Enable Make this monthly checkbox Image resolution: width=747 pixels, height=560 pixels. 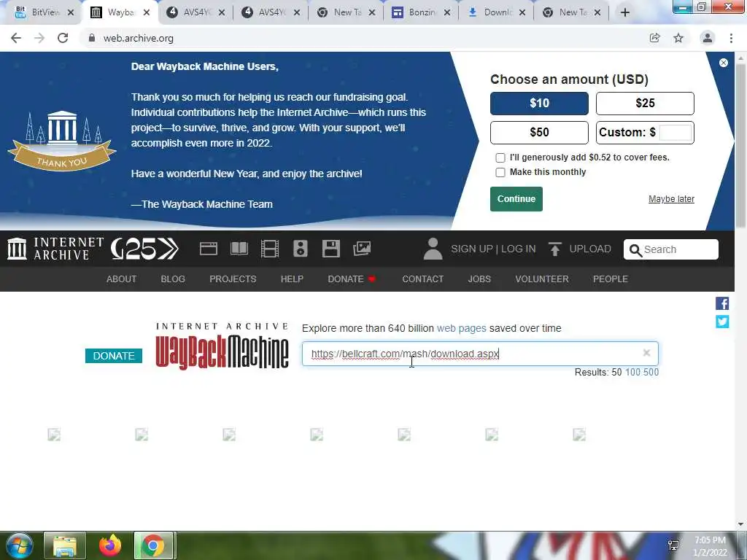(x=500, y=172)
